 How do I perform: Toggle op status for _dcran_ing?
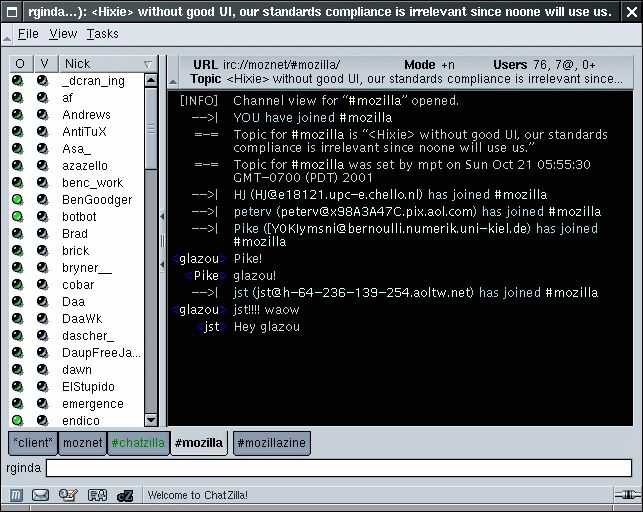(18, 80)
